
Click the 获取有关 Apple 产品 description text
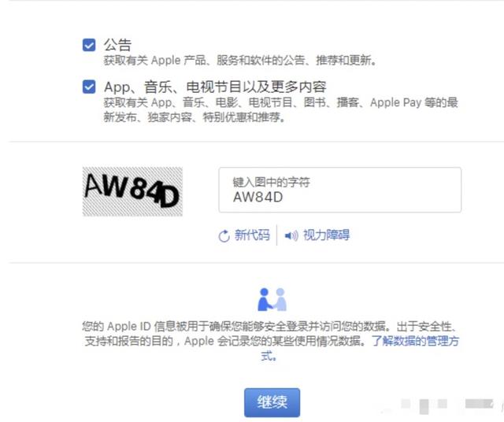(x=239, y=60)
